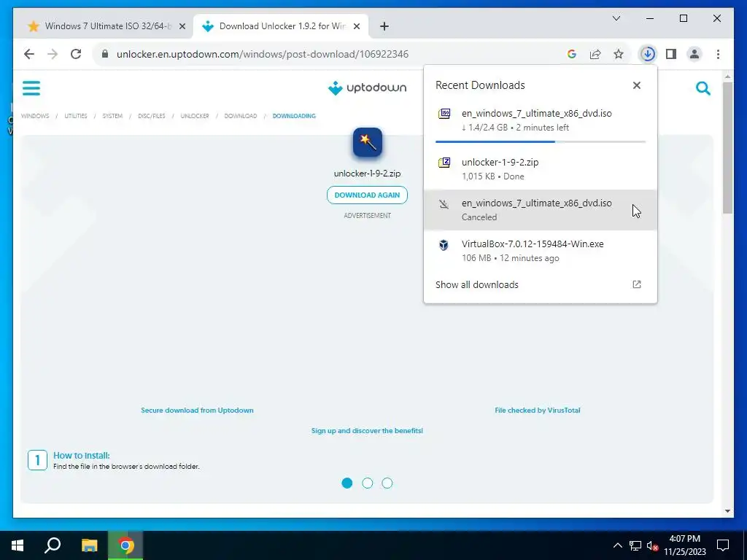
Task: Open the Windows notification center
Action: pyautogui.click(x=723, y=545)
